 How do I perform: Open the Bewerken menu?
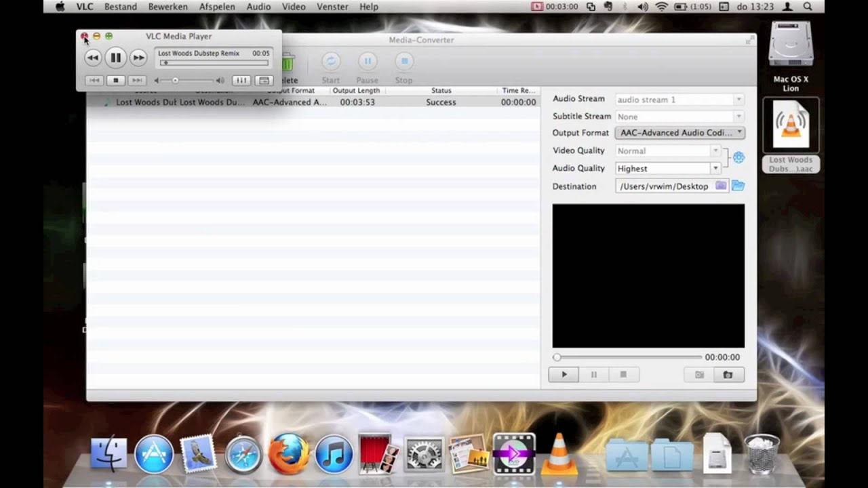(x=167, y=7)
